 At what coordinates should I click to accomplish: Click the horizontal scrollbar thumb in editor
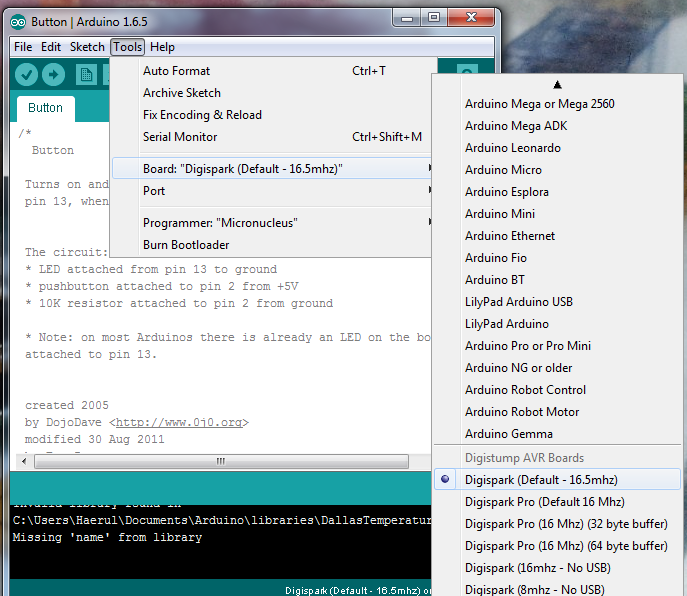click(x=221, y=461)
